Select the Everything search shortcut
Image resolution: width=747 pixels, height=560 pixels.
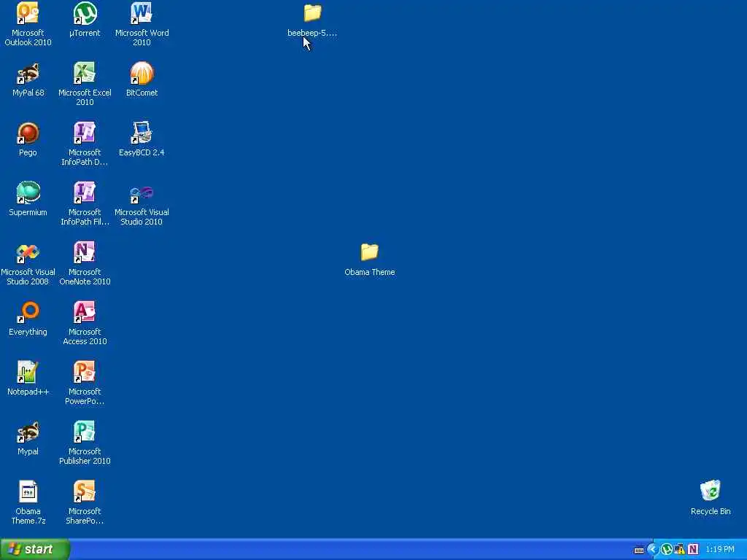(x=28, y=319)
